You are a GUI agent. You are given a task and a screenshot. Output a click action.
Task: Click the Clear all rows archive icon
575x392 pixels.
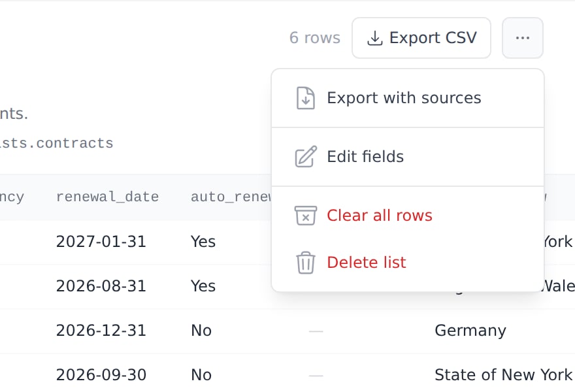coord(306,215)
